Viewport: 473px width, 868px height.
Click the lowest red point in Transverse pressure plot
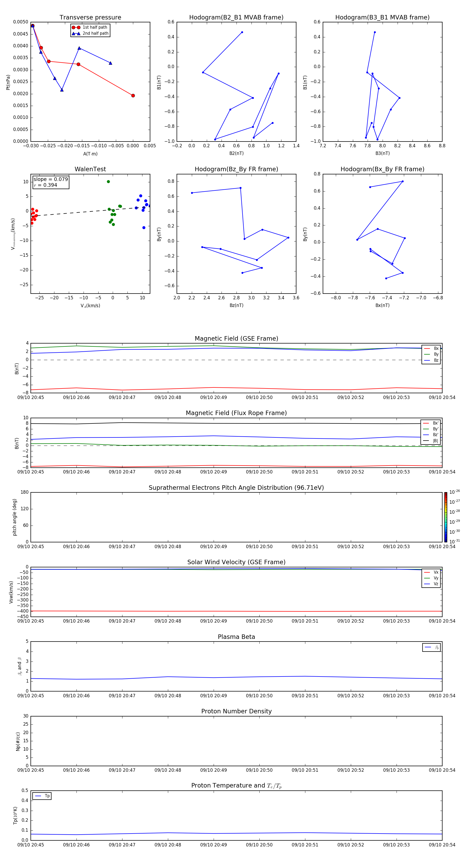pyautogui.click(x=133, y=96)
